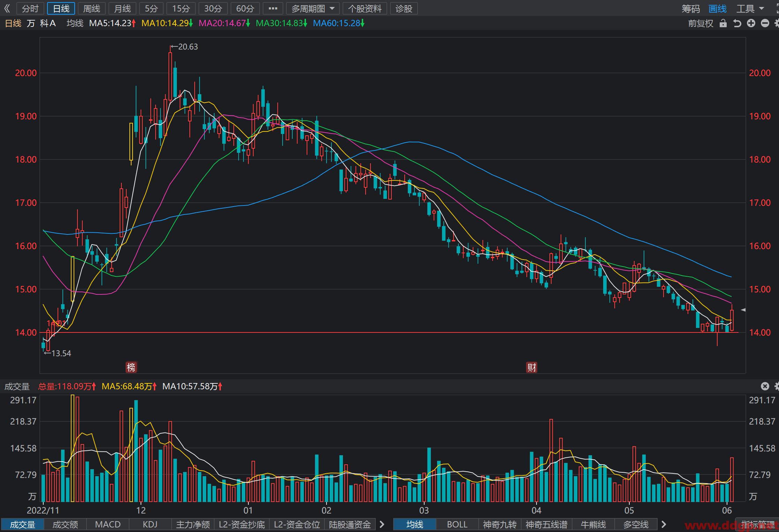Click the 筹码 chip distribution button
Screen dimensions: 779x532
pyautogui.click(x=691, y=8)
